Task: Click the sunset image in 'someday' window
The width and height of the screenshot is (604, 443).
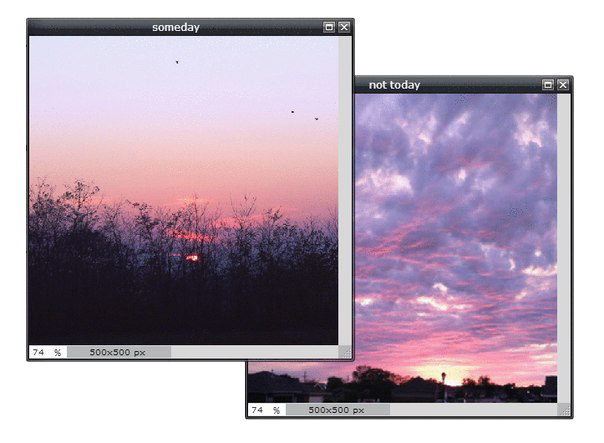Action: click(184, 191)
